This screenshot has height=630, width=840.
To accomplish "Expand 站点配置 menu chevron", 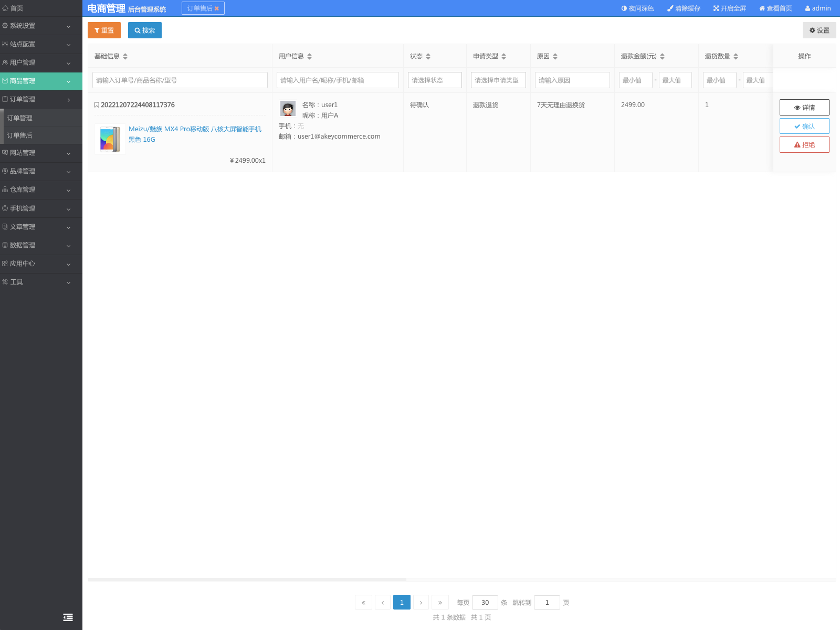I will click(68, 45).
